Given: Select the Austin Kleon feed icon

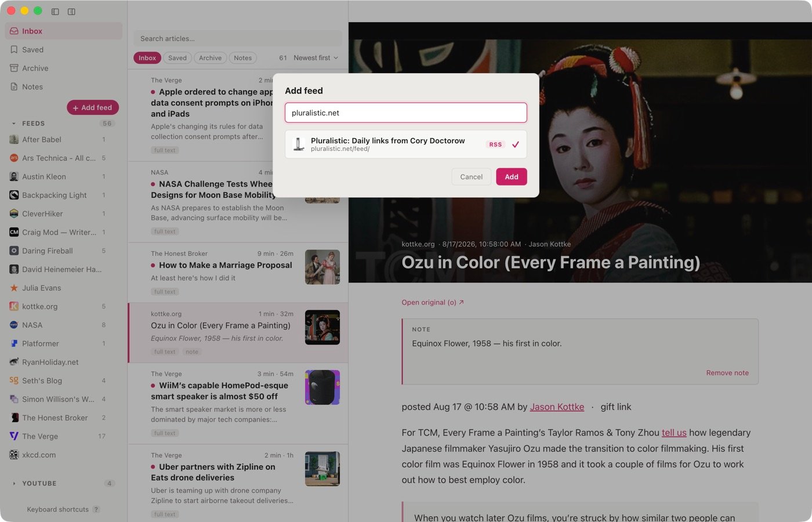Looking at the screenshot, I should pos(14,177).
